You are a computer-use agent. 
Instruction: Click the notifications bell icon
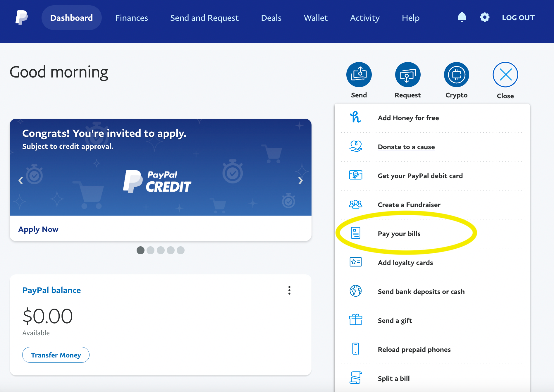coord(462,17)
